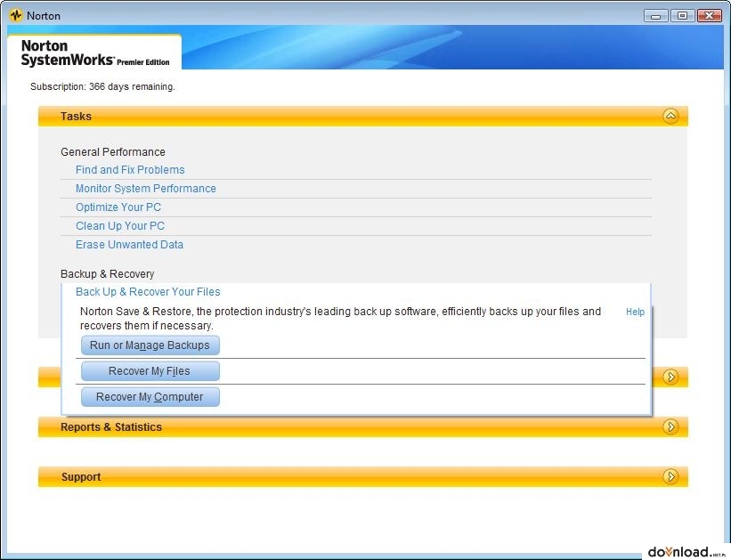The image size is (731, 560).
Task: Open Help for Norton Save & Restore
Action: (x=635, y=312)
